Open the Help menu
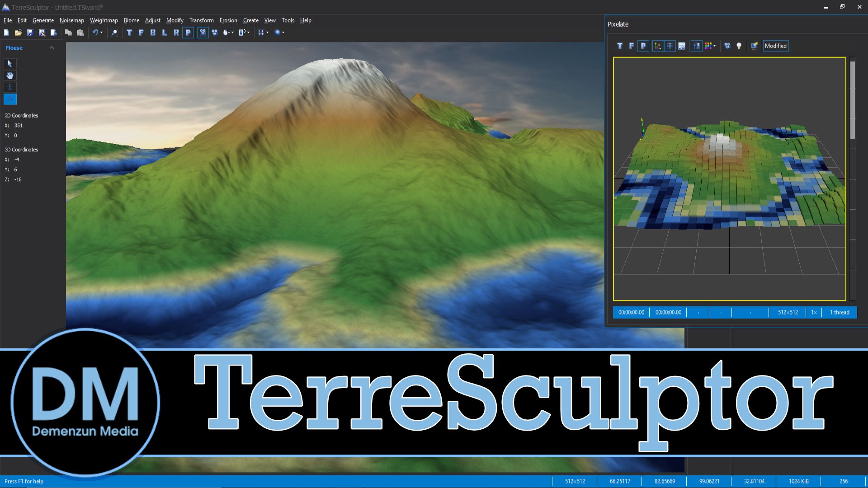868x488 pixels. (x=306, y=20)
